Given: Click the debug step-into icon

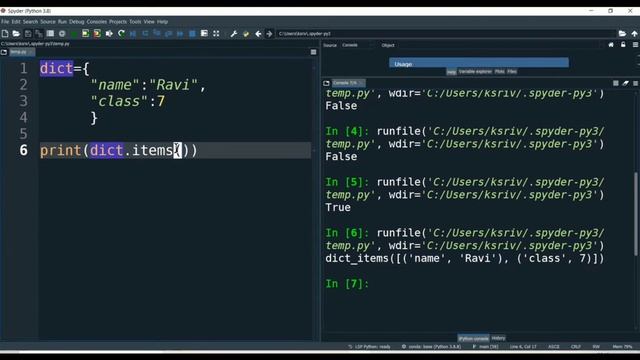Looking at the screenshot, I should pos(157,33).
